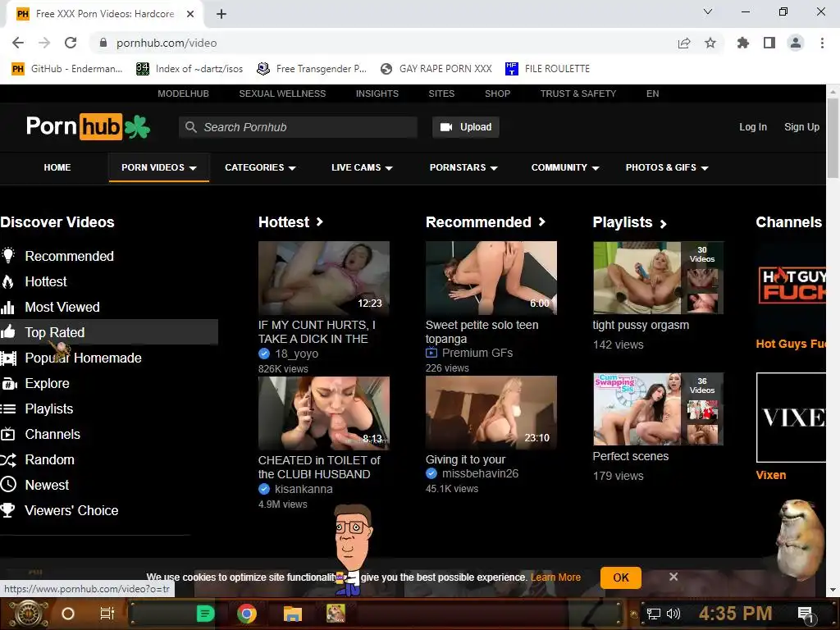840x630 pixels.
Task: Select the Random shuffle icon in sidebar
Action: tap(8, 459)
